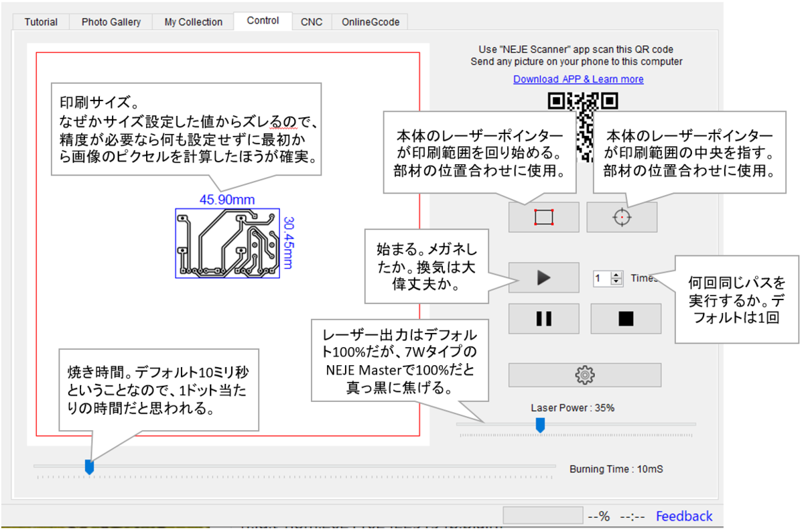Screen dimensions: 804x532
Task: Click the Laser Power slider handle
Action: pos(540,425)
